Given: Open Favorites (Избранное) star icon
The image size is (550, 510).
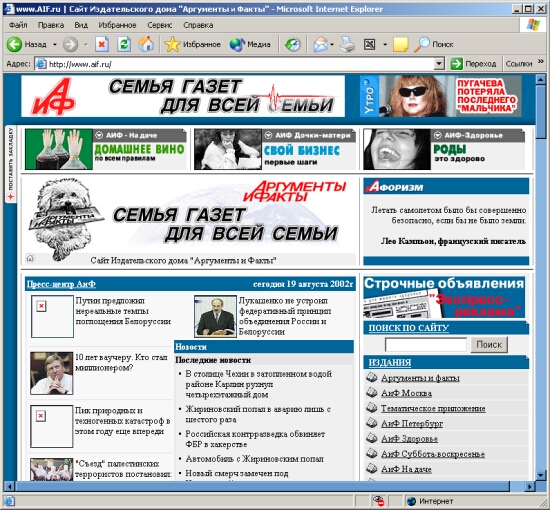Looking at the screenshot, I should tap(172, 45).
